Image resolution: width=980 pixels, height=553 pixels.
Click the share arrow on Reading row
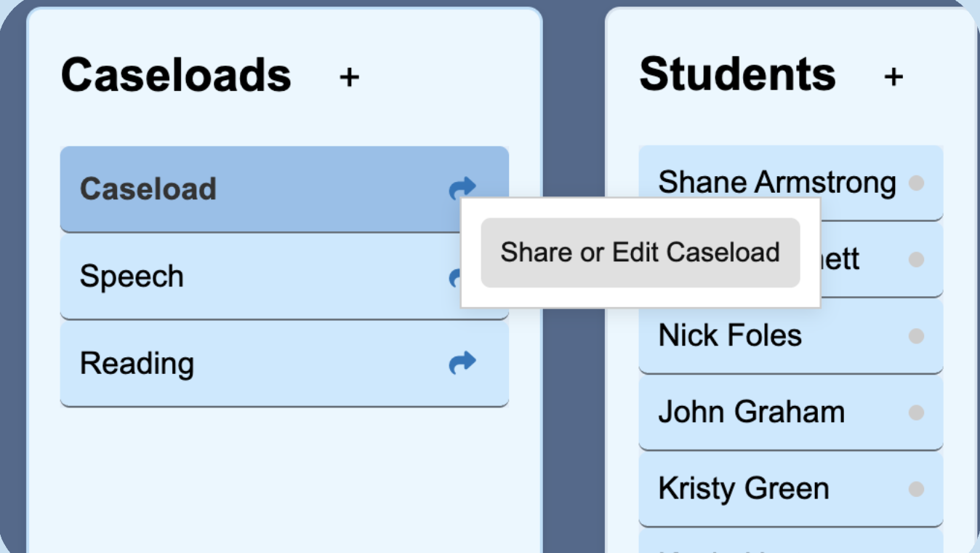(462, 362)
